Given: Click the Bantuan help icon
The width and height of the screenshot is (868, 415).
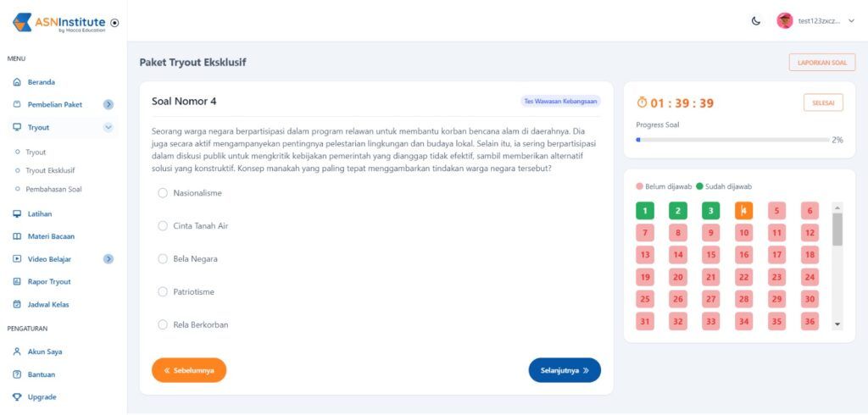Looking at the screenshot, I should click(x=17, y=374).
